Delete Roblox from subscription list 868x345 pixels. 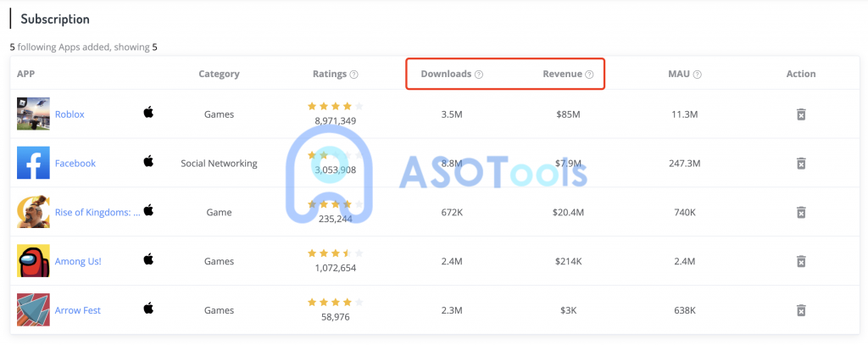click(800, 114)
